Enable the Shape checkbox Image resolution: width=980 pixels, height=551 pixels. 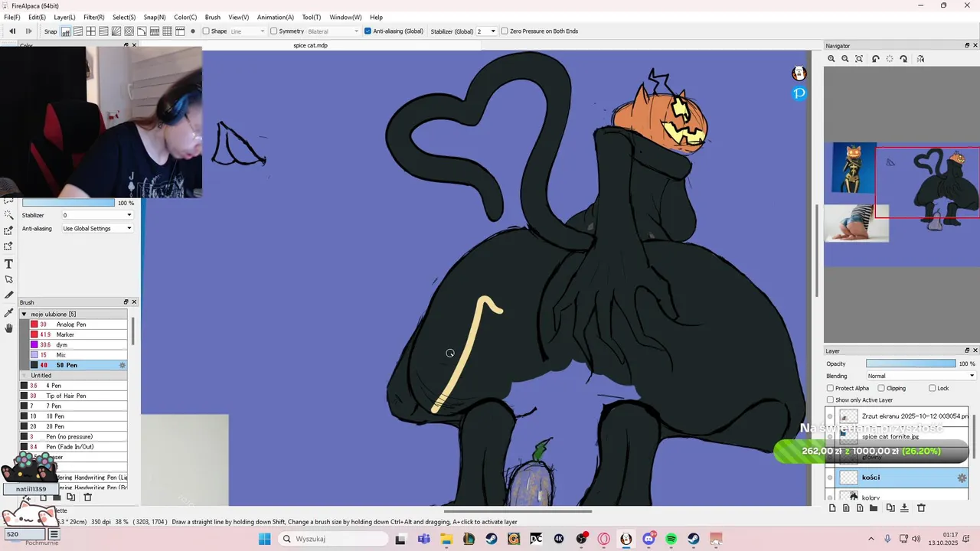point(206,31)
